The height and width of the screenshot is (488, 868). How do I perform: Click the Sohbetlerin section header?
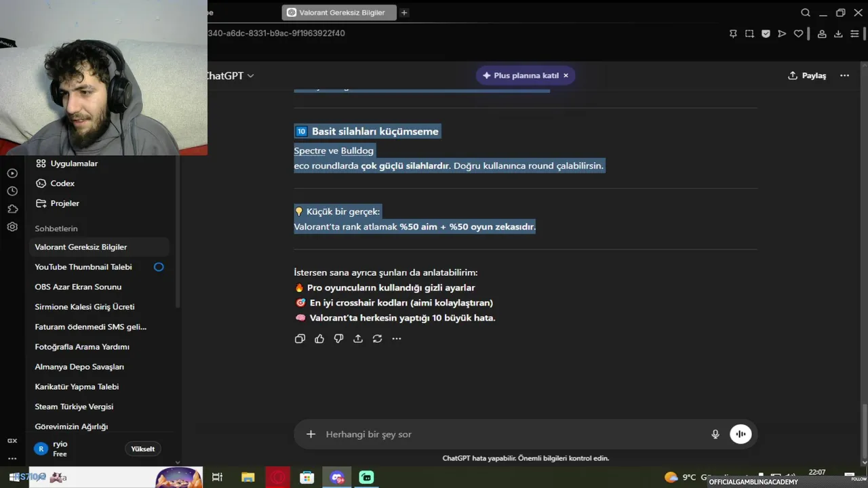[56, 229]
